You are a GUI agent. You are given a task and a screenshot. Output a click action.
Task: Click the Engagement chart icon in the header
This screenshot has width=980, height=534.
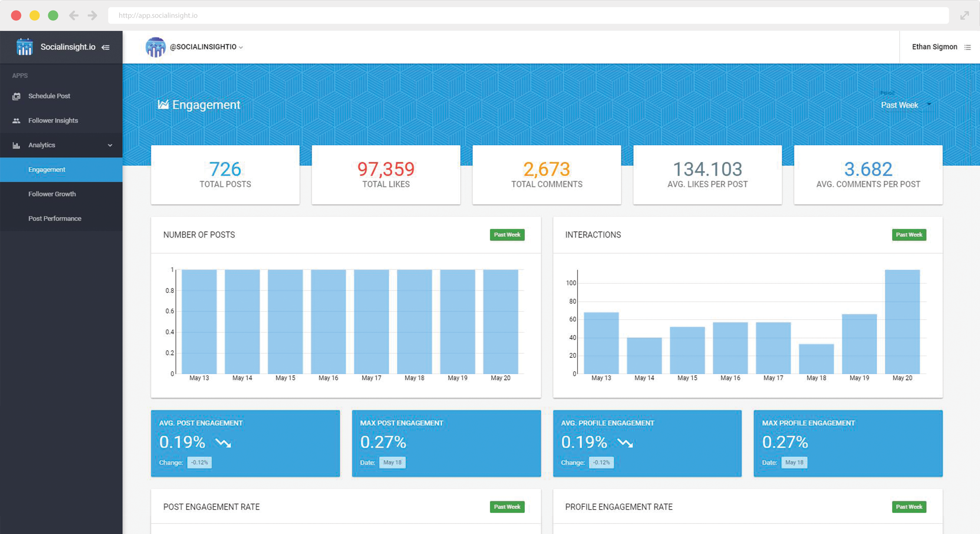[x=163, y=104]
